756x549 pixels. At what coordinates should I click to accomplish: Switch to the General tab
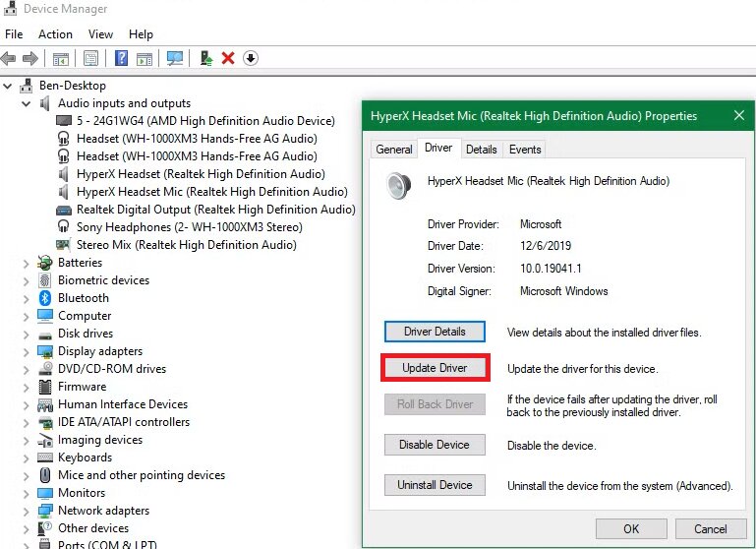coord(394,150)
